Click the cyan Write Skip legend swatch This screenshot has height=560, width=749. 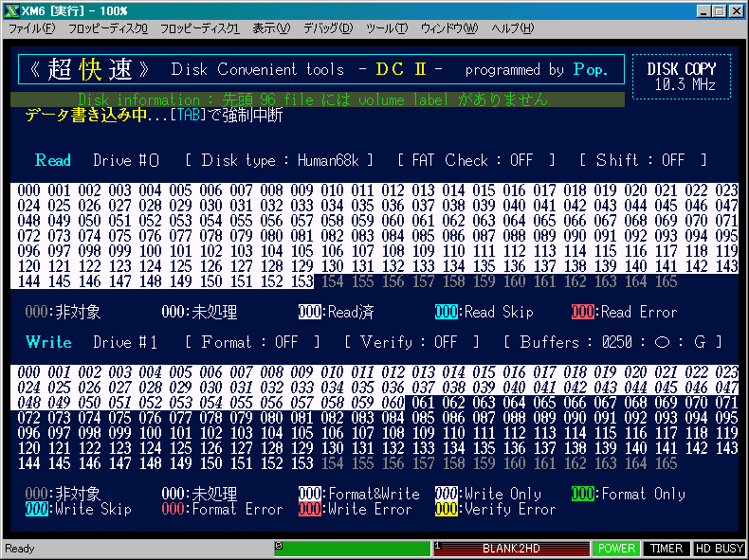click(x=36, y=509)
